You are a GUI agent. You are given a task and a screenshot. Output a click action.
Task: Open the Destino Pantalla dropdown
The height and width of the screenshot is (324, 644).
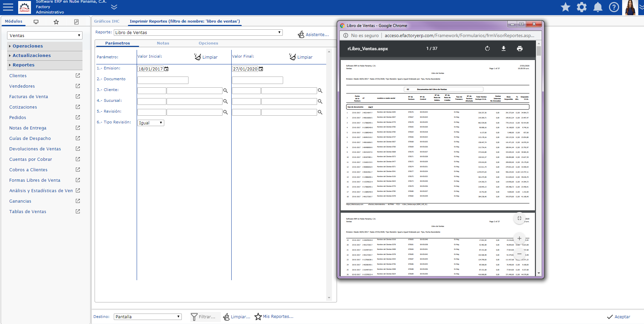(x=147, y=317)
